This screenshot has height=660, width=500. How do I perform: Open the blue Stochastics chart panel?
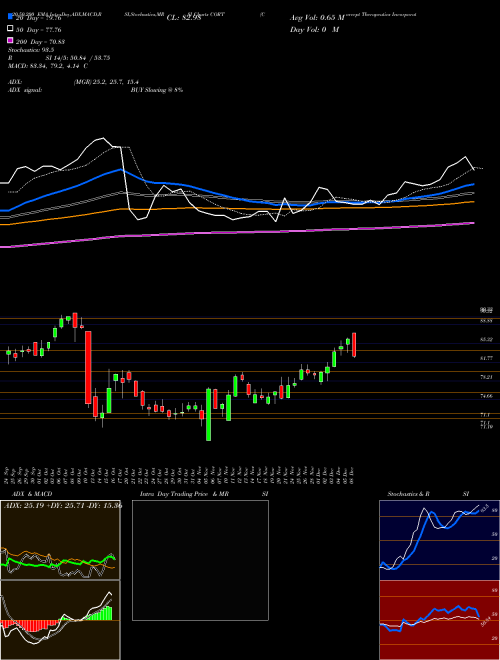(439, 540)
